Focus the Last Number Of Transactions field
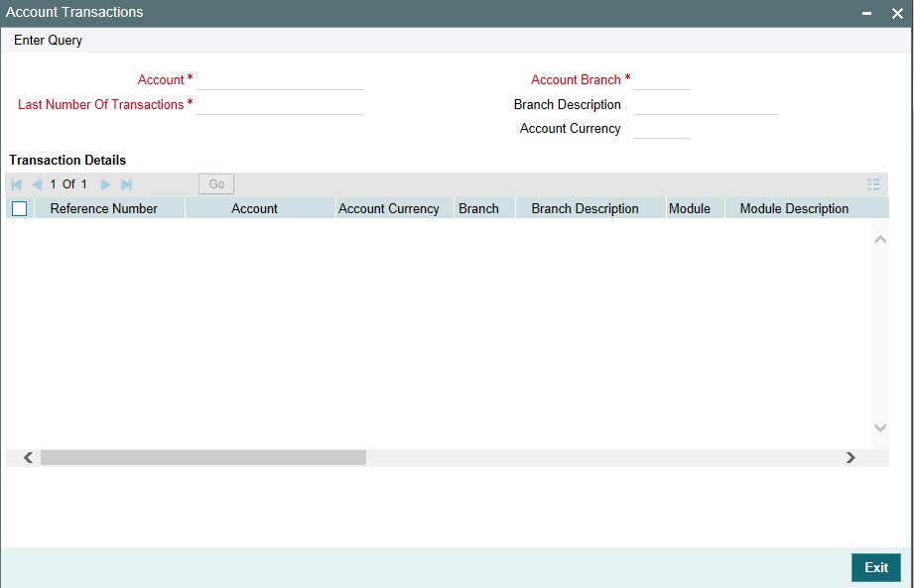 279,105
